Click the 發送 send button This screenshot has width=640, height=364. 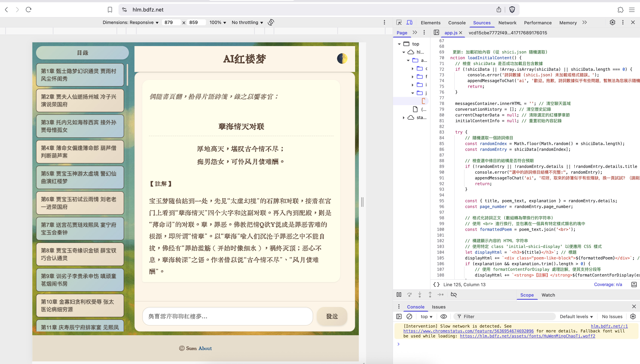pyautogui.click(x=332, y=316)
